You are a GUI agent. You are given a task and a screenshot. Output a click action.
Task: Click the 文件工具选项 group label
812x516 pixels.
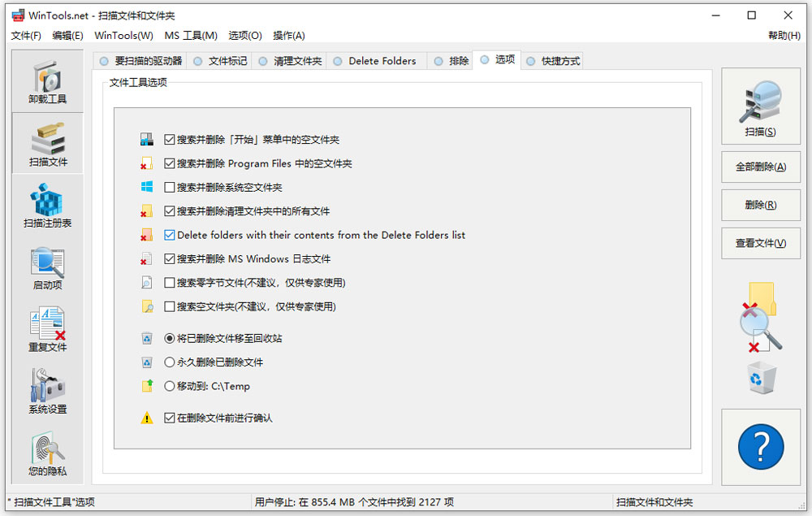click(x=138, y=82)
